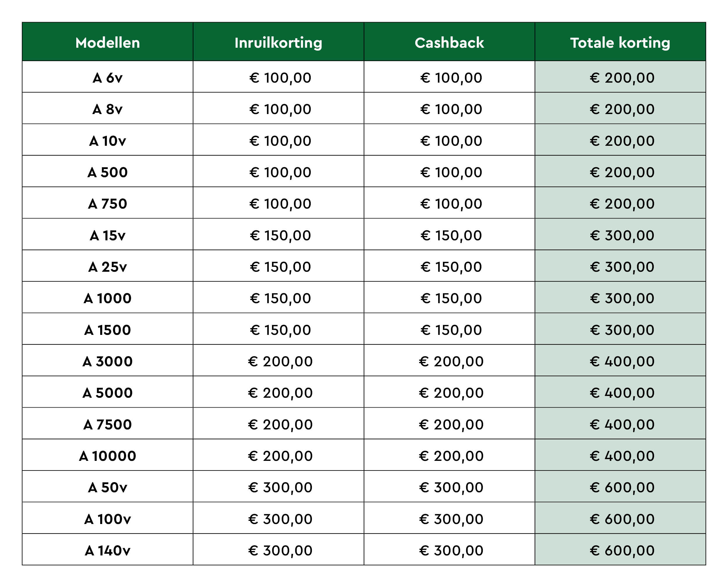
Task: Click the A 10v model name
Action: point(107,141)
